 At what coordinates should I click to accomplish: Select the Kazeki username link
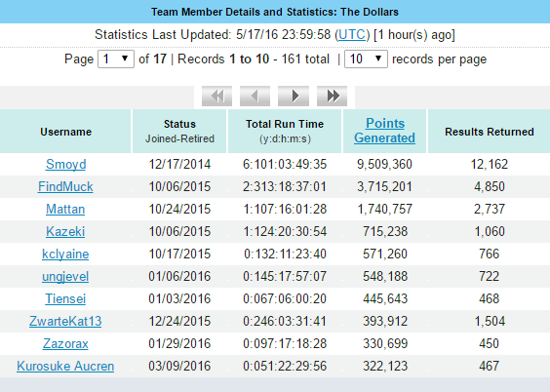pyautogui.click(x=65, y=232)
